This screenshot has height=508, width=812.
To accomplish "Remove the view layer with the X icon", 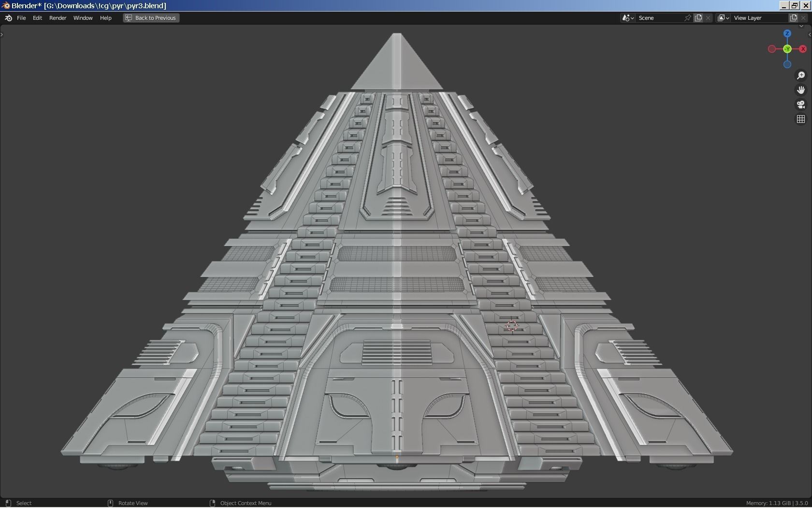I will pyautogui.click(x=804, y=18).
